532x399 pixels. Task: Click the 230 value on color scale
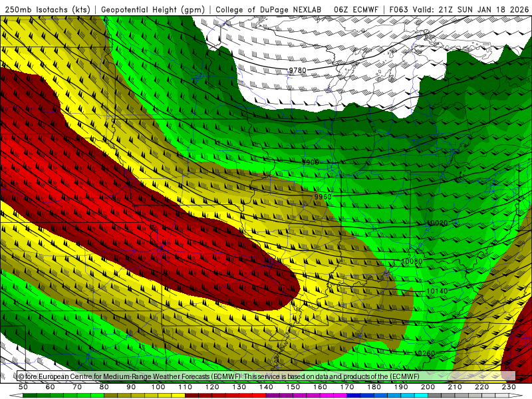pos(509,387)
